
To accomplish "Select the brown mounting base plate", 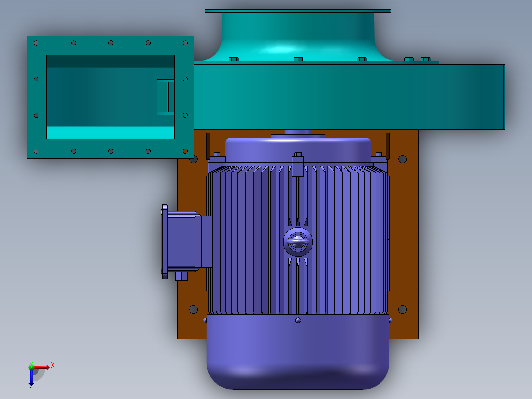I will pos(404,234).
